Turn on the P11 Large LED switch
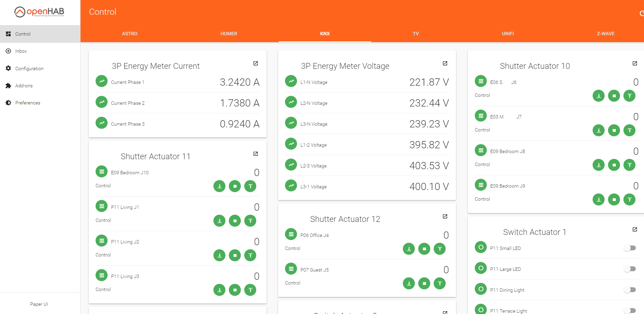 (x=630, y=269)
